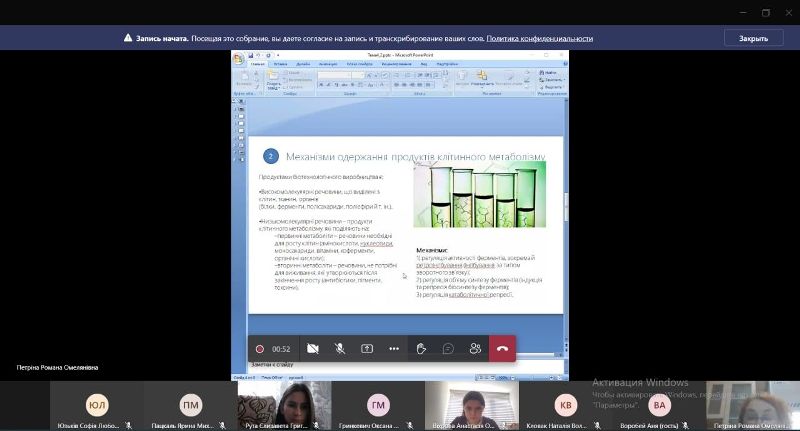Click the warning icon in recording banner
This screenshot has width=800, height=431.
point(128,38)
